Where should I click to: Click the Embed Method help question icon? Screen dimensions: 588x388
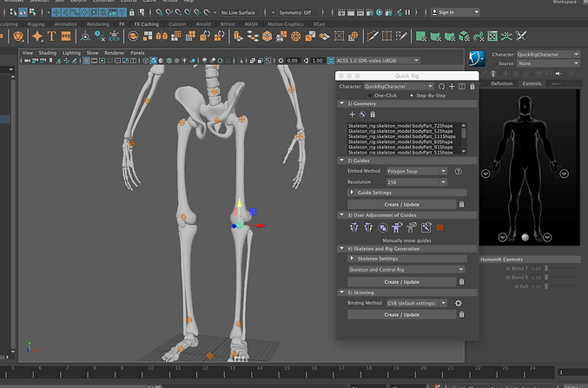point(459,171)
